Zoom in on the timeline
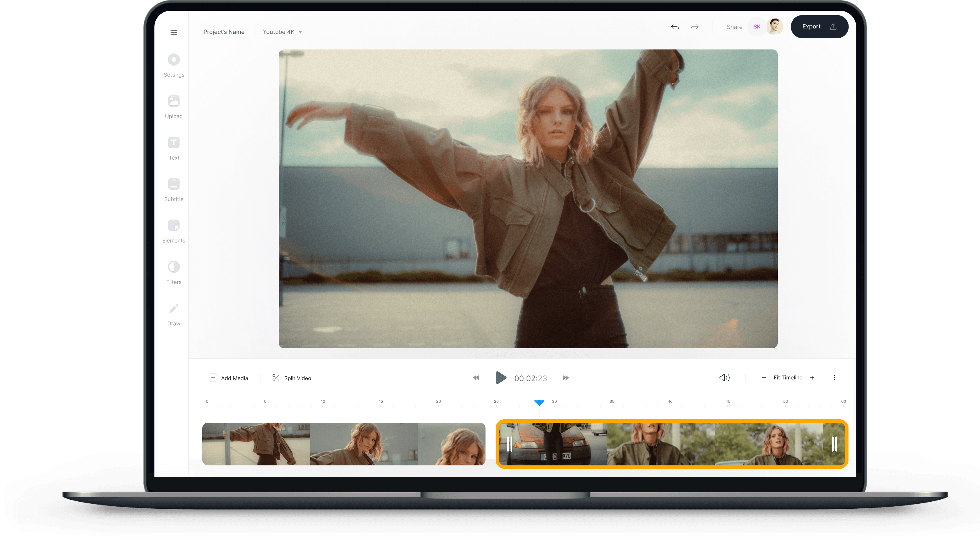Screen dimensions: 980x541 pos(812,377)
